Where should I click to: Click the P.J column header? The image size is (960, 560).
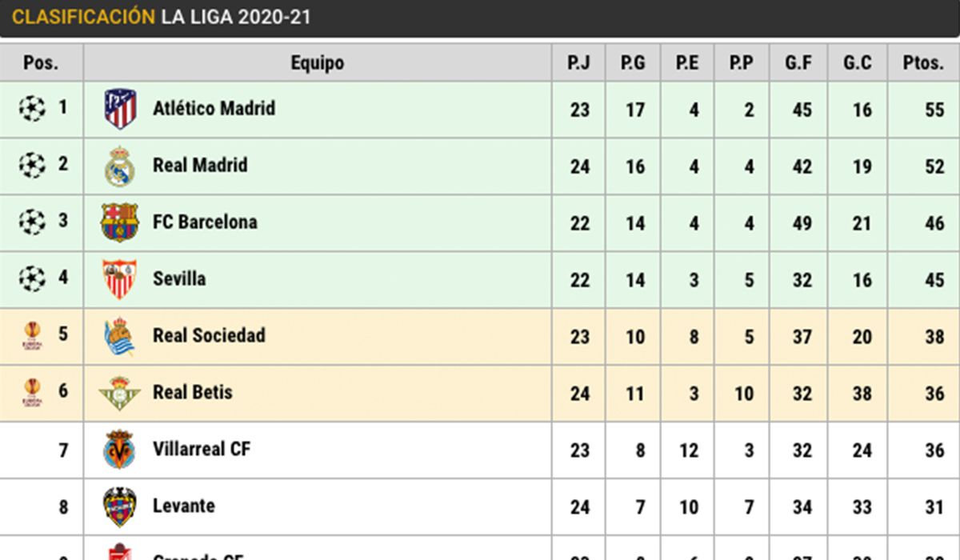[578, 63]
